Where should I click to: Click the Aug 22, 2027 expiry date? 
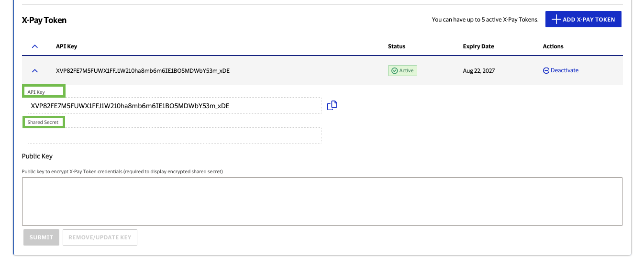(x=478, y=71)
